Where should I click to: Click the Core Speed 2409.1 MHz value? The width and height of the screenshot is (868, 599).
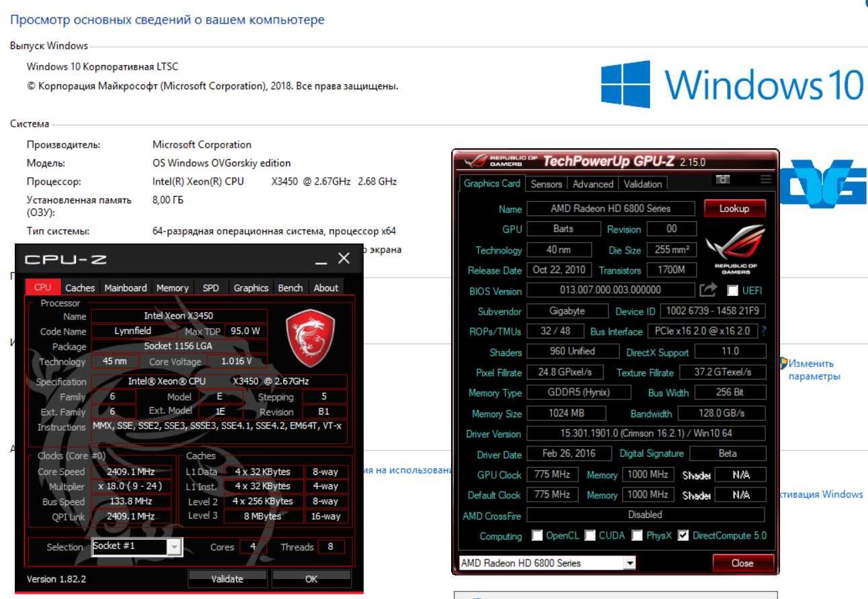pyautogui.click(x=130, y=472)
